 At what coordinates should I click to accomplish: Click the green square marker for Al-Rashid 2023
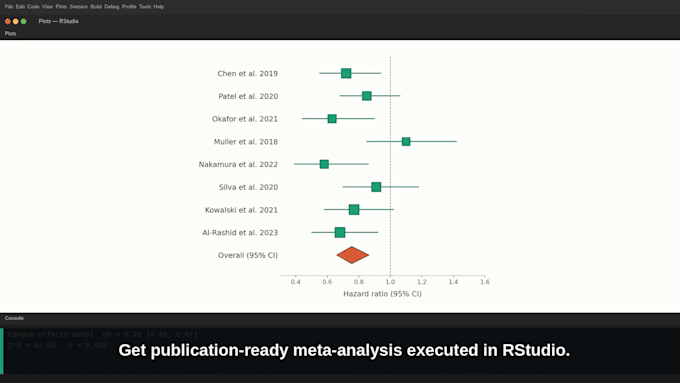click(340, 232)
